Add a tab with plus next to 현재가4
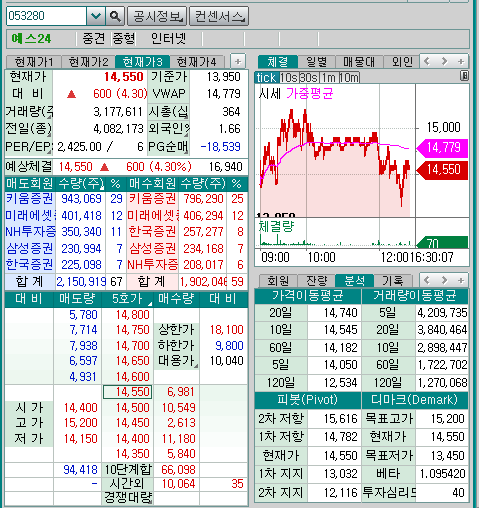The width and height of the screenshot is (479, 508). tap(238, 61)
